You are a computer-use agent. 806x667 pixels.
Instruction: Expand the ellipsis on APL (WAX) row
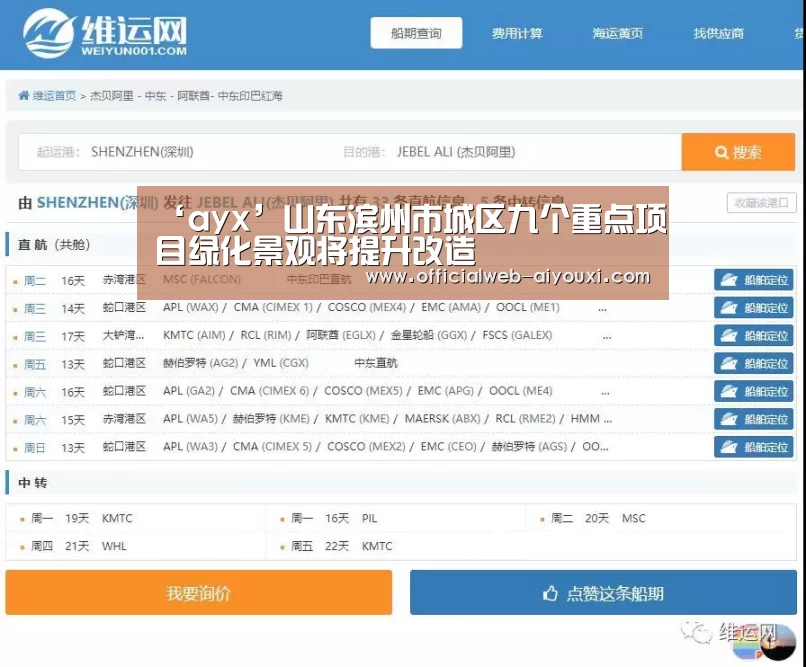pos(602,309)
